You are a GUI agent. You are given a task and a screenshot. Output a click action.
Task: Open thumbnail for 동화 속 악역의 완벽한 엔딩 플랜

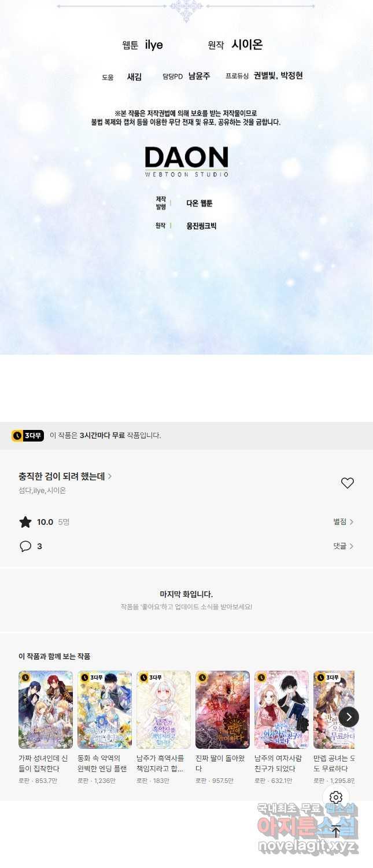(105, 709)
